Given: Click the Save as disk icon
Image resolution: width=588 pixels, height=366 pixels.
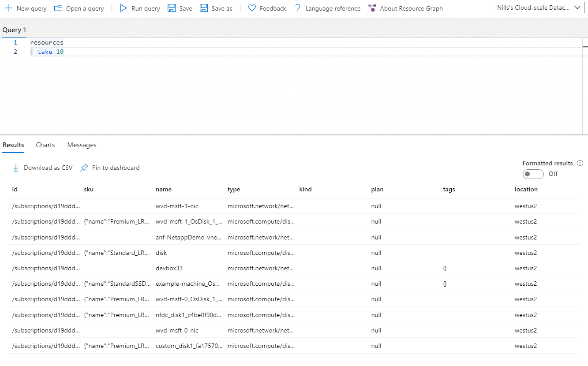Looking at the screenshot, I should [x=204, y=8].
